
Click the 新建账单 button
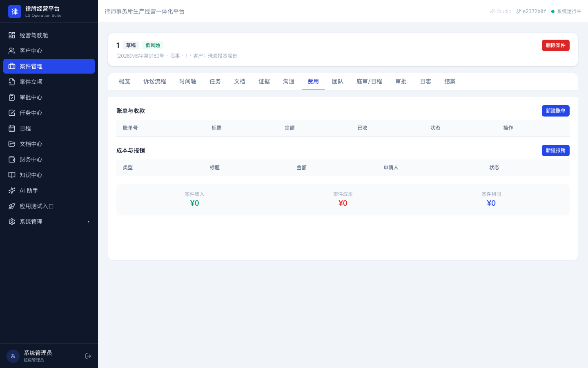(556, 111)
